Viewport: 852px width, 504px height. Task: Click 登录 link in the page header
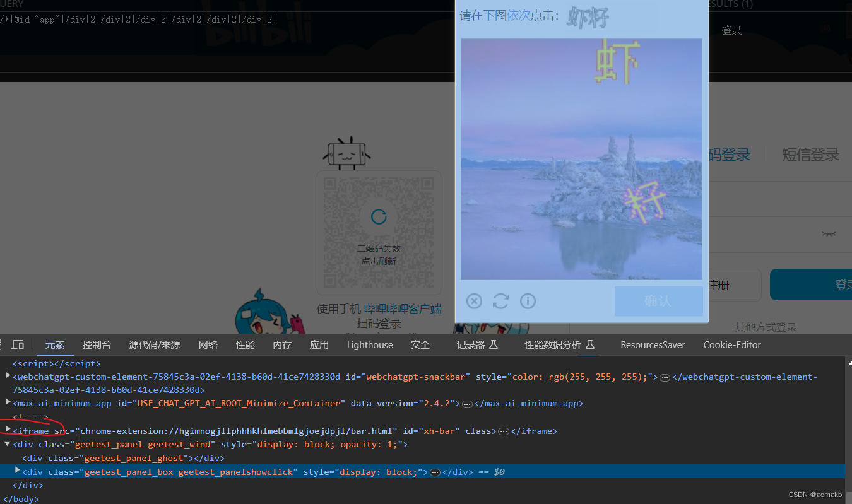tap(732, 30)
